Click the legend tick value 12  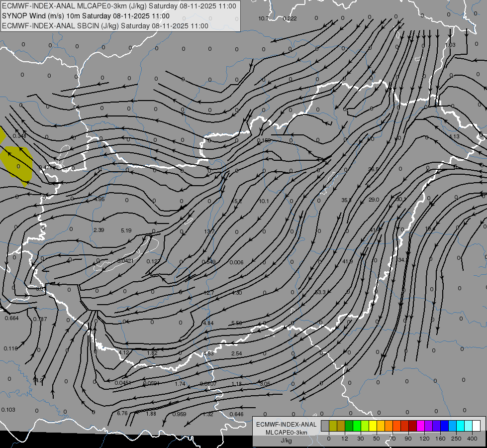(345, 439)
